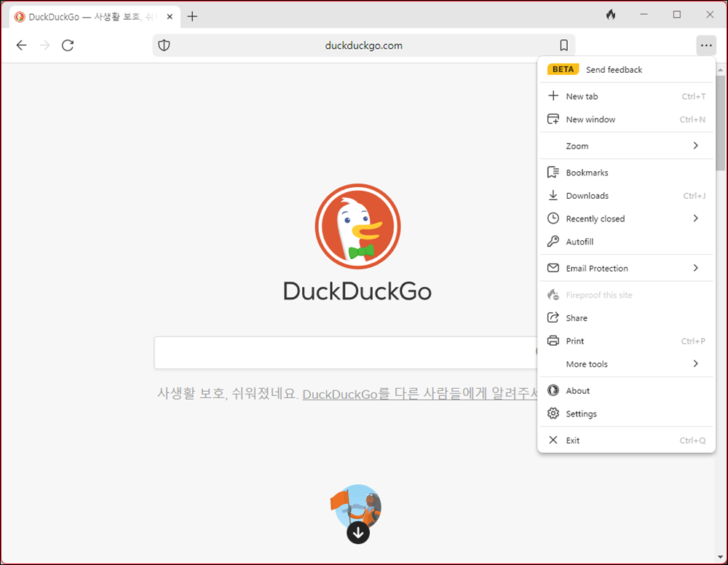Click the Fire button flame icon
The width and height of the screenshot is (728, 565).
click(611, 15)
